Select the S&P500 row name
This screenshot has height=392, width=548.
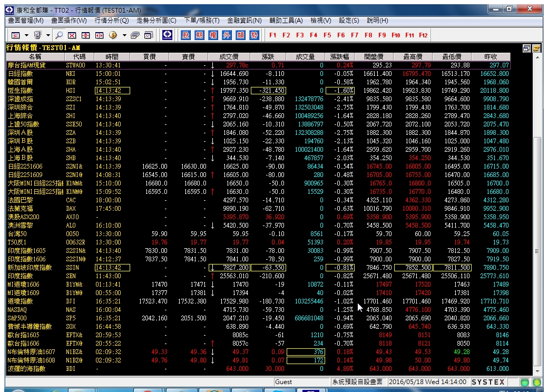(17, 318)
